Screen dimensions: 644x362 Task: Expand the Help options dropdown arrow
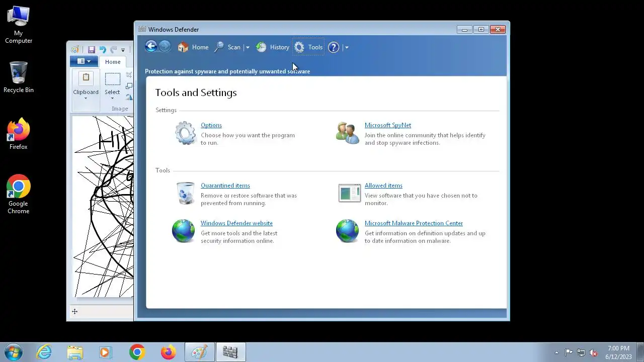point(346,47)
